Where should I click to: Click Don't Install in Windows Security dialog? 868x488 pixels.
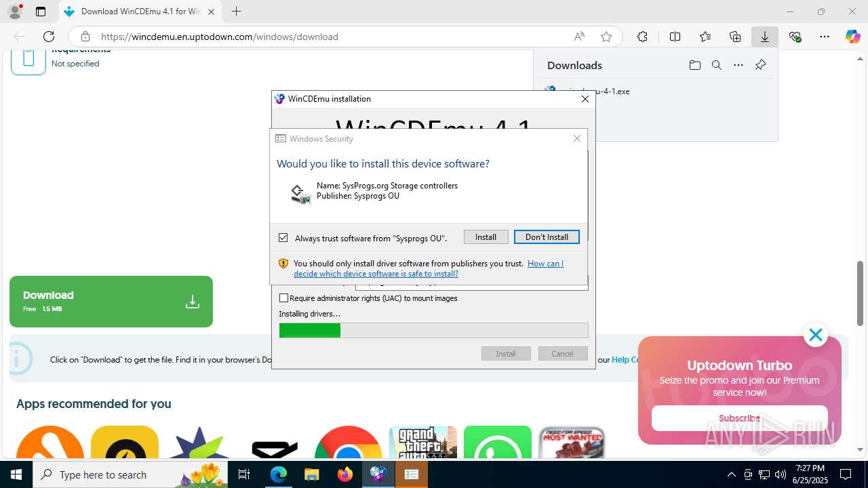[x=547, y=237]
